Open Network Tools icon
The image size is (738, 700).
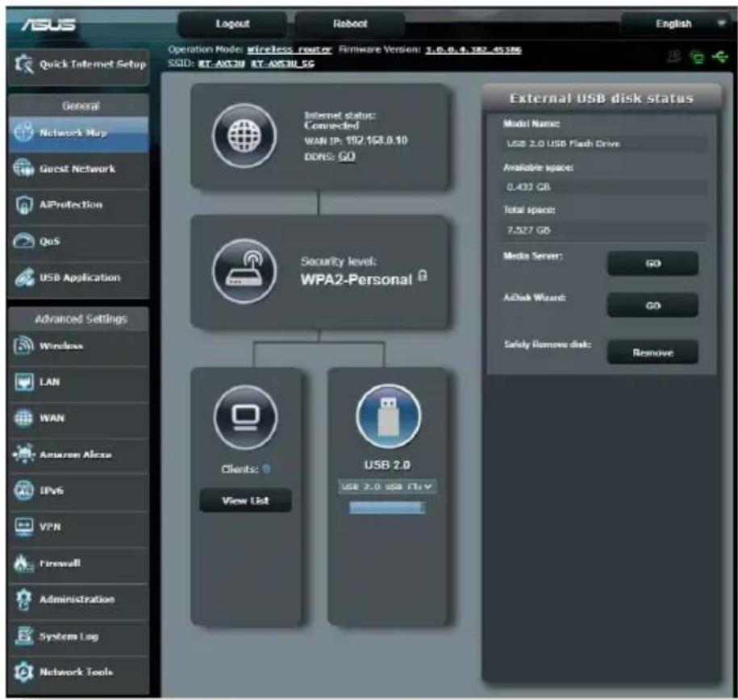[x=23, y=672]
